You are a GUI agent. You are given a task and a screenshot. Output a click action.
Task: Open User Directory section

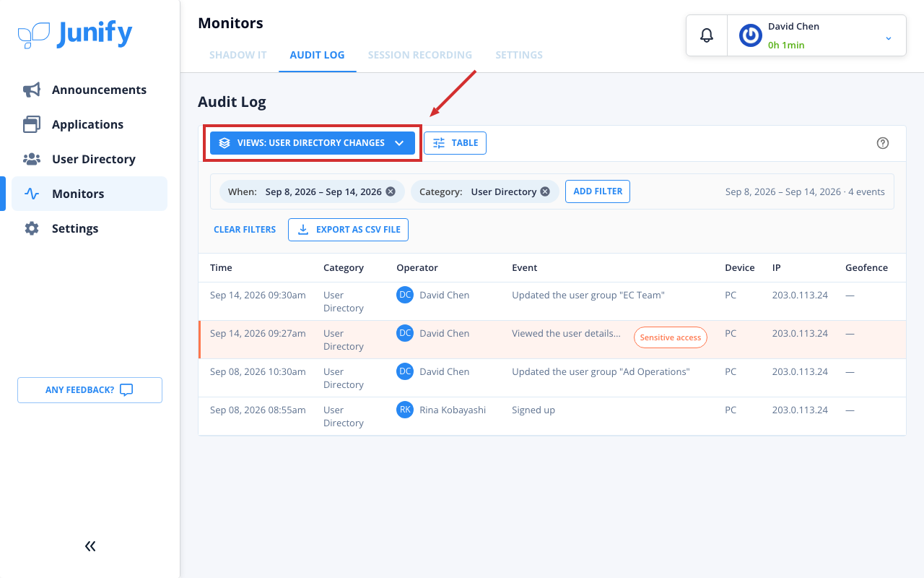(90, 159)
